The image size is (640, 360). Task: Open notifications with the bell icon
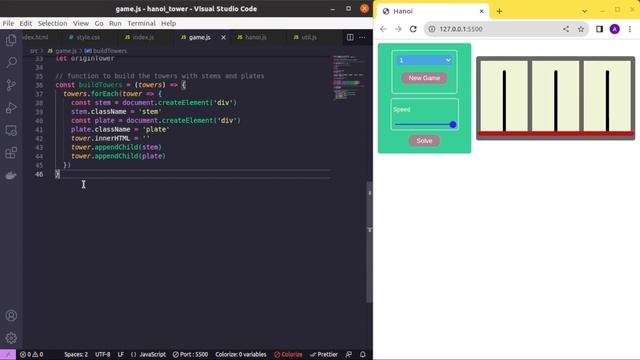pos(362,354)
